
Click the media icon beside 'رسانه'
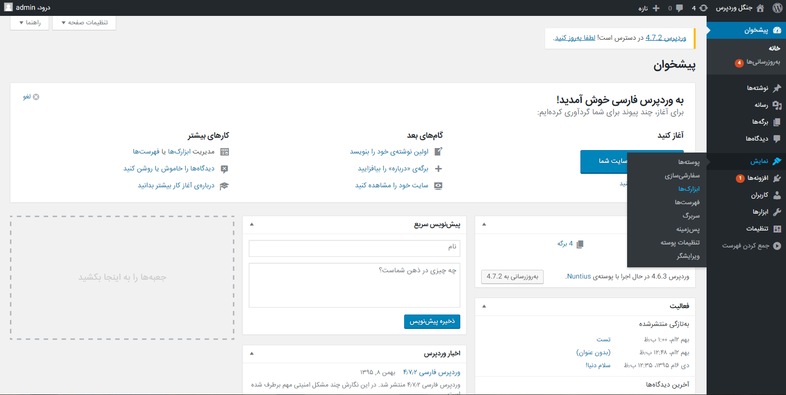coord(777,105)
